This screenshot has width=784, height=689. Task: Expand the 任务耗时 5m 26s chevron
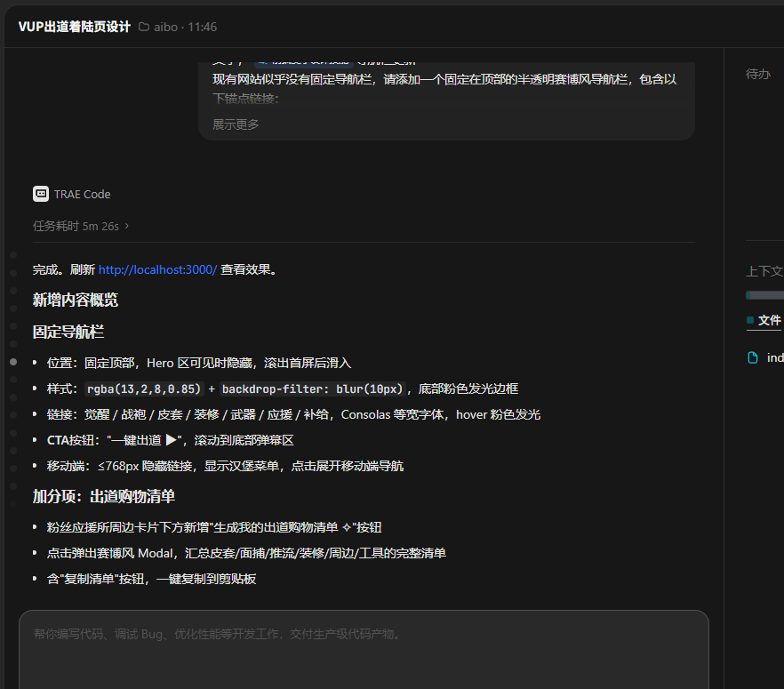[x=127, y=226]
